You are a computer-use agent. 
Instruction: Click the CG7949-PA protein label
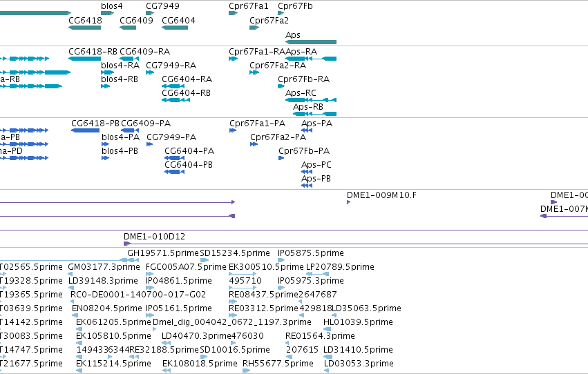click(171, 137)
